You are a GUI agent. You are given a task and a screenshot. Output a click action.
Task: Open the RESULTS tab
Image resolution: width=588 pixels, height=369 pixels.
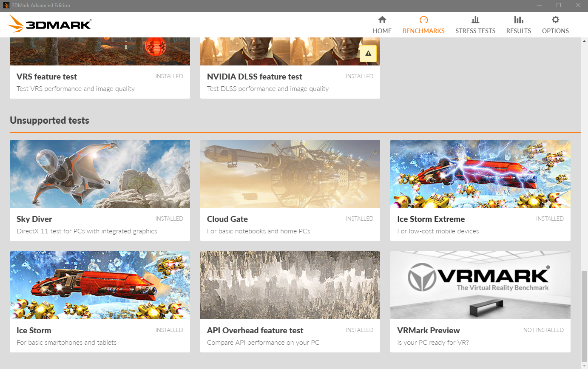click(518, 25)
